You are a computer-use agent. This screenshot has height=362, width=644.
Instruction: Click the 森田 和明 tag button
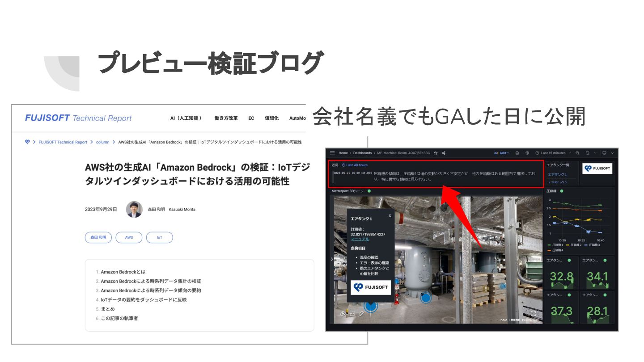[x=98, y=237]
